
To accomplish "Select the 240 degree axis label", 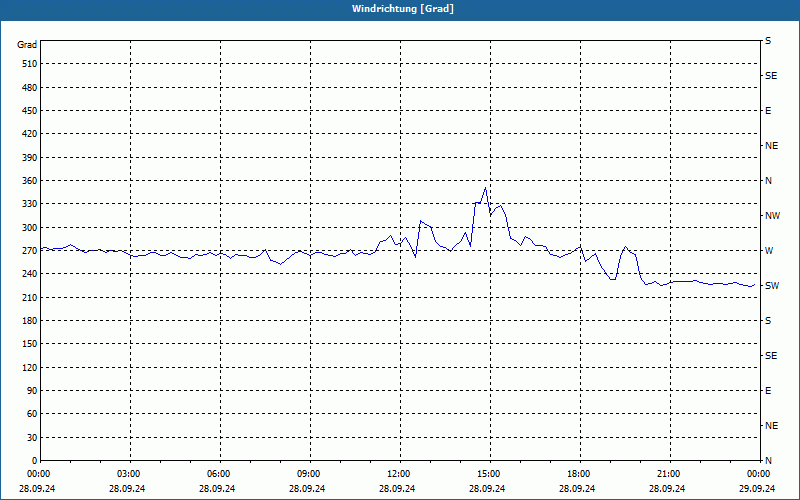I will coord(30,274).
